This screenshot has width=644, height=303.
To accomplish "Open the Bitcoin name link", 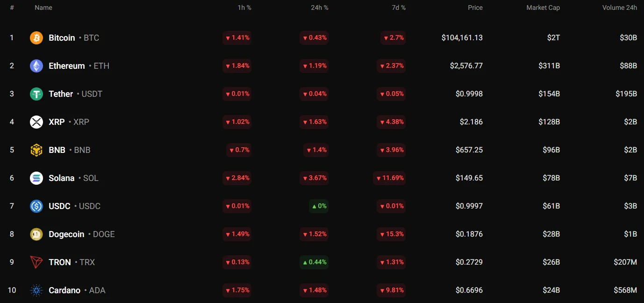I will 62,38.
